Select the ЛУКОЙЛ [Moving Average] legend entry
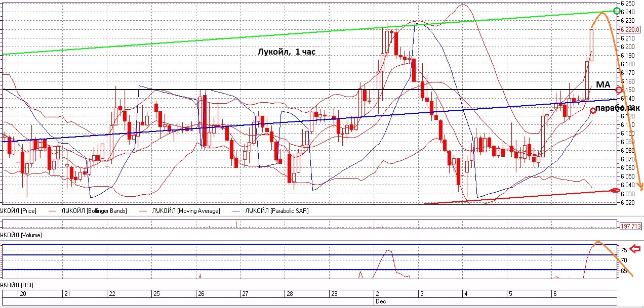The height and width of the screenshot is (308, 644). [x=186, y=210]
